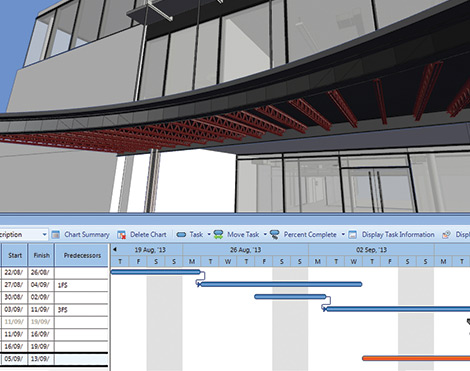Click the 19 Aug, '13 week header
This screenshot has height=371, width=470.
pyautogui.click(x=150, y=250)
